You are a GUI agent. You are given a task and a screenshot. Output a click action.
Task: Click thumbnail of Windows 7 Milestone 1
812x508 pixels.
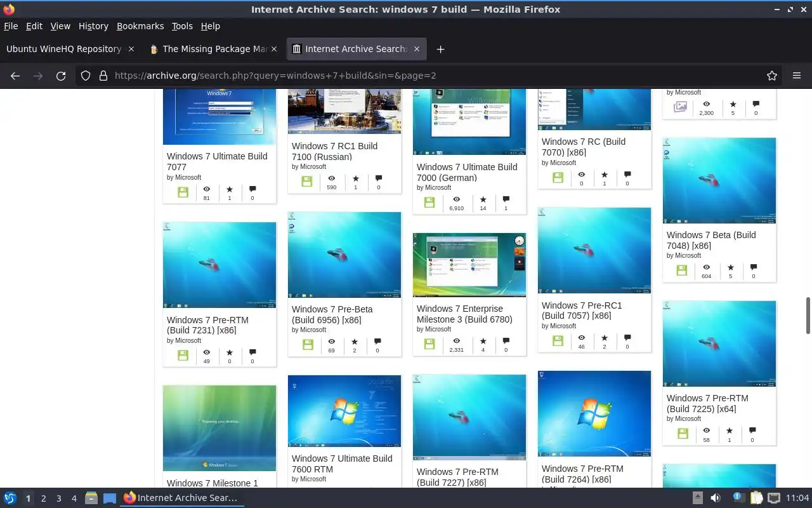219,428
